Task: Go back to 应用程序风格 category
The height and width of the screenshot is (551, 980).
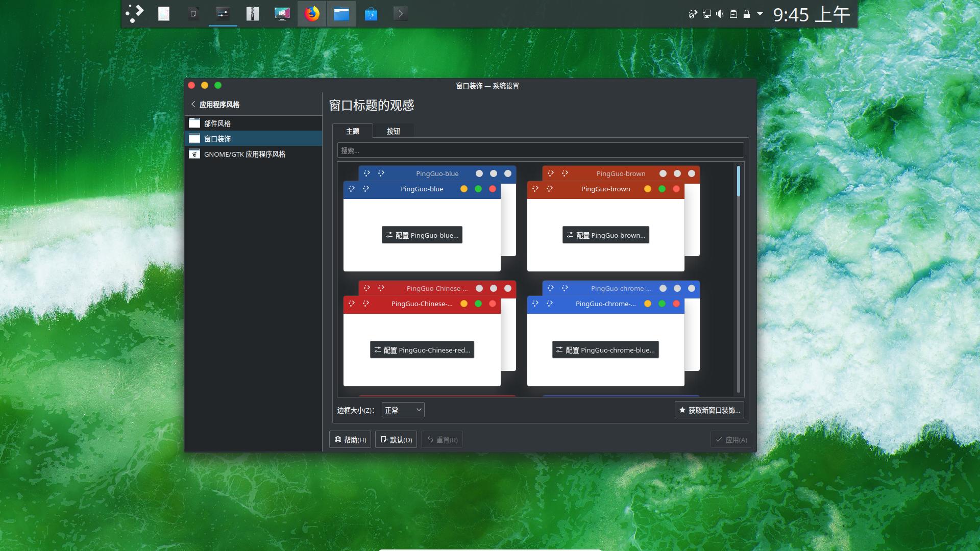Action: (215, 104)
